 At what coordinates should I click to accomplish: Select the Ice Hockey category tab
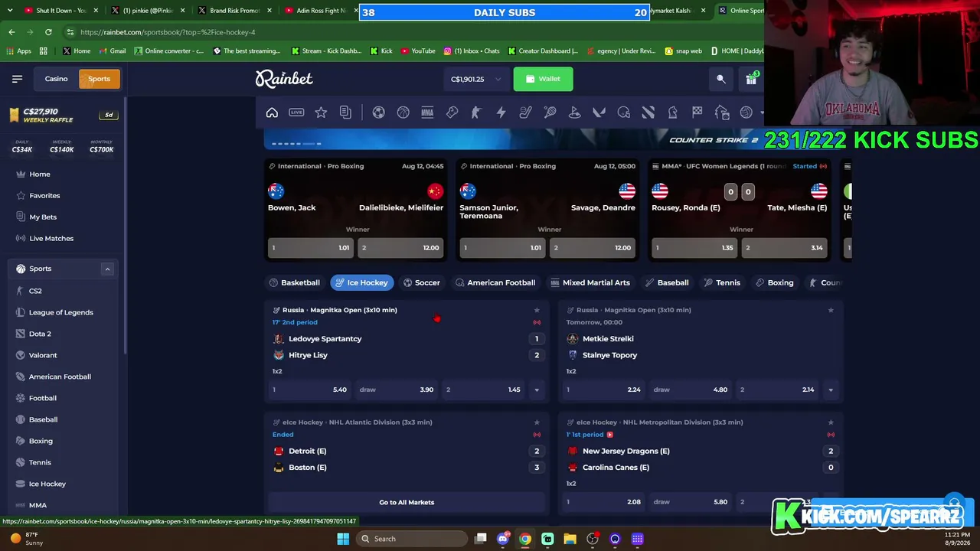click(362, 282)
